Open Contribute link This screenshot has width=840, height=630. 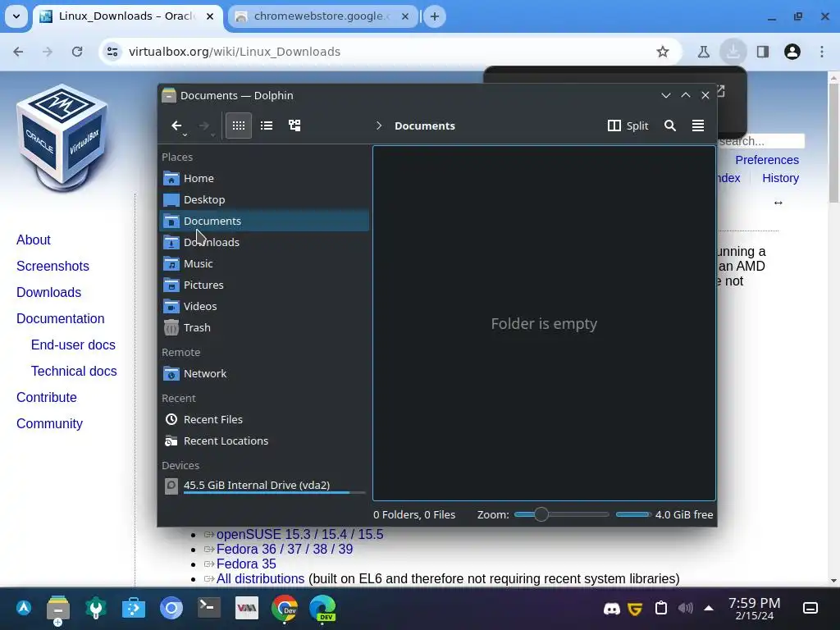point(47,397)
